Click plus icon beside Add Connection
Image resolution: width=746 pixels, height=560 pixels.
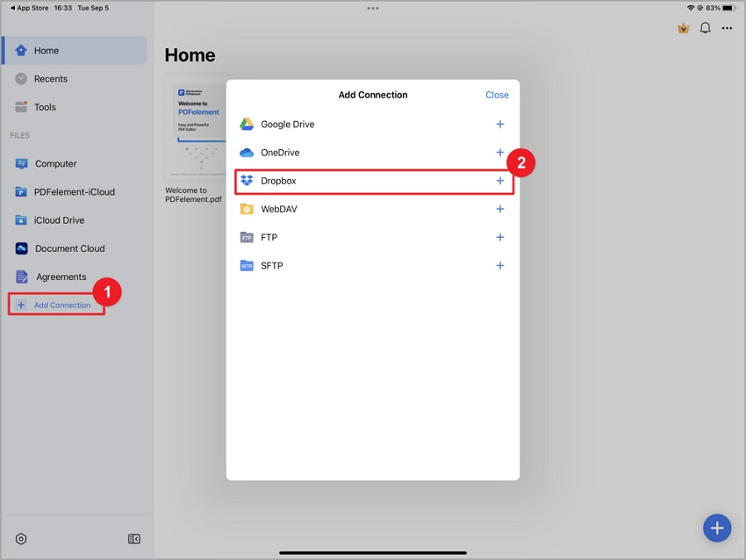[x=21, y=305]
